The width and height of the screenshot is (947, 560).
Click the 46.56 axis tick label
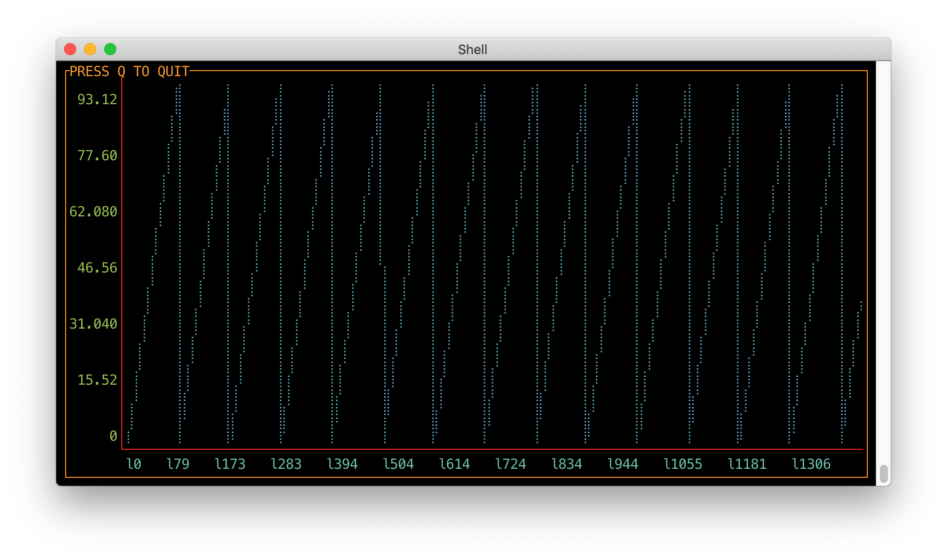(96, 268)
